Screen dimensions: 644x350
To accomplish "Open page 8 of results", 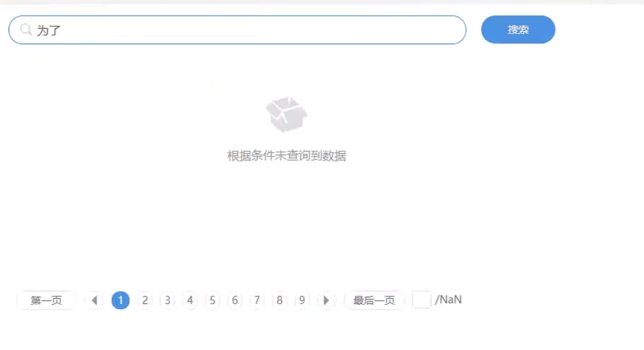I will (279, 300).
